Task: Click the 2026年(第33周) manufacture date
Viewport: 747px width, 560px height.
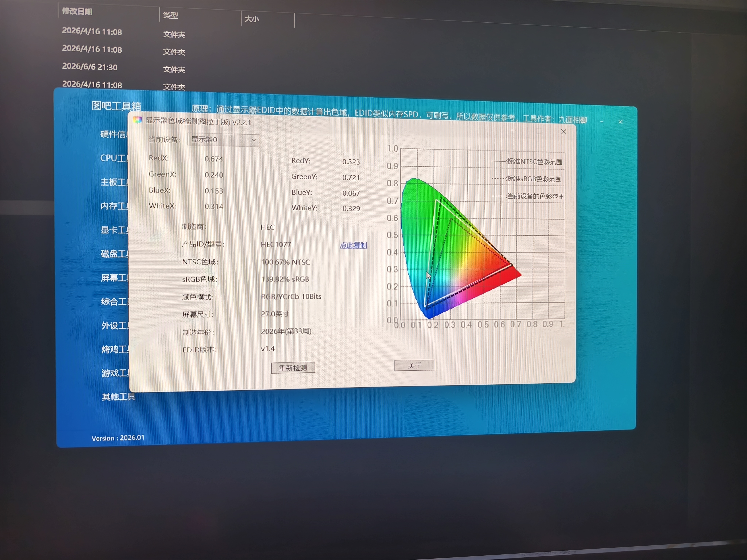Action: click(286, 331)
